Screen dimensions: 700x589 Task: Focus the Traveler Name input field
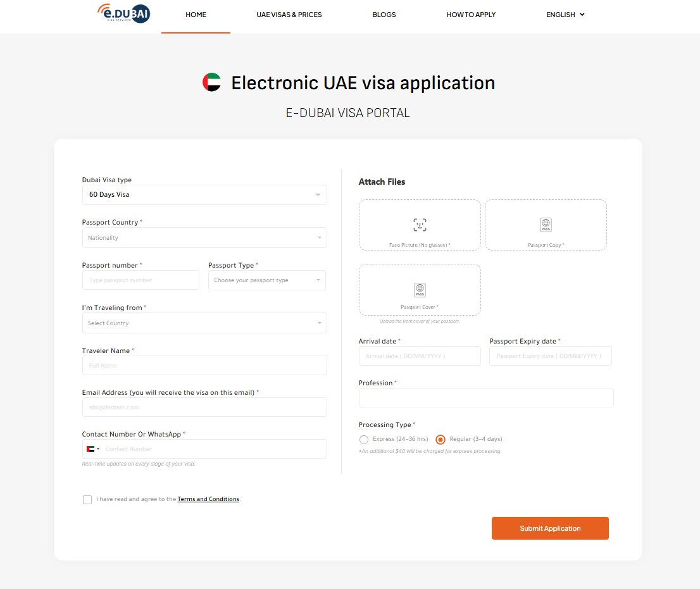point(204,366)
